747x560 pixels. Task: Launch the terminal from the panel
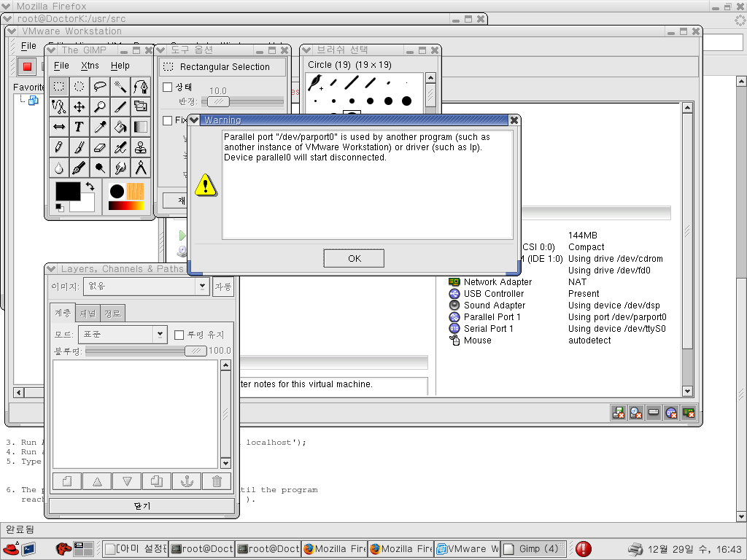pos(29,549)
